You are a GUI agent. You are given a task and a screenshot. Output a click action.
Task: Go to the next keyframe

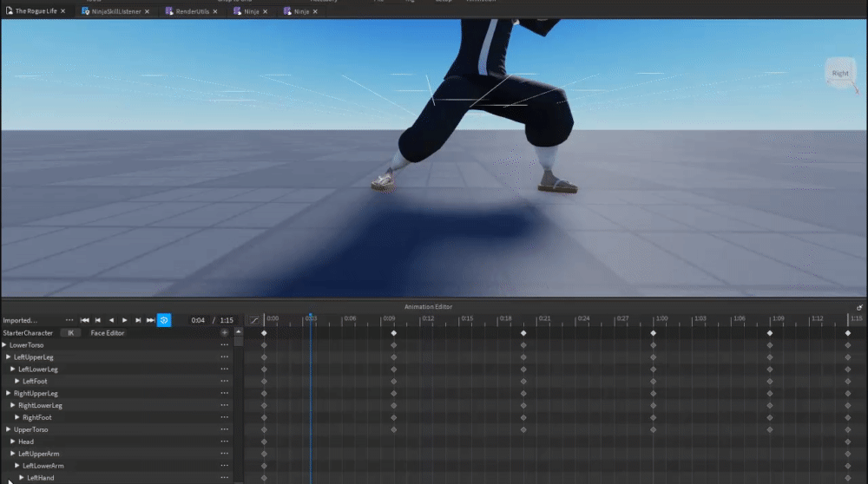[x=138, y=320]
